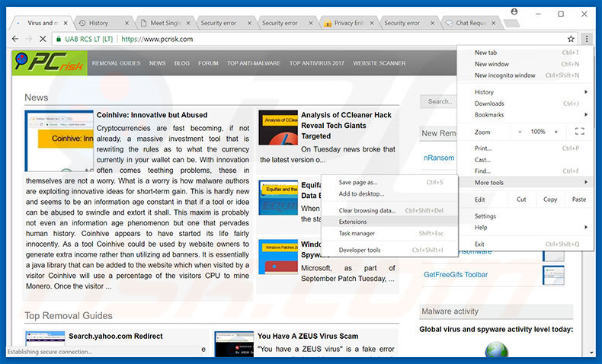This screenshot has width=602, height=364.
Task: Open the Forum nav link
Action: 208,63
